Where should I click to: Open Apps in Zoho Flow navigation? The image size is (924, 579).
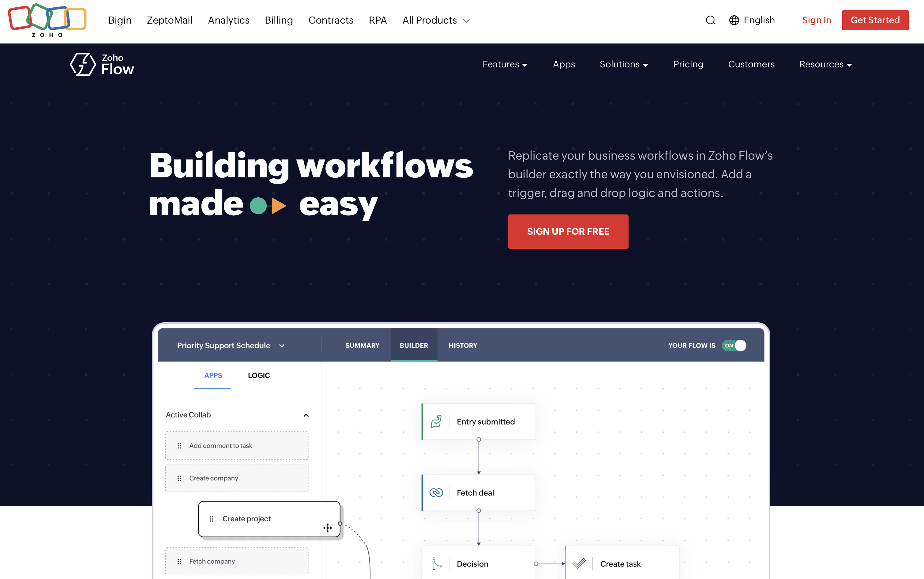tap(564, 64)
